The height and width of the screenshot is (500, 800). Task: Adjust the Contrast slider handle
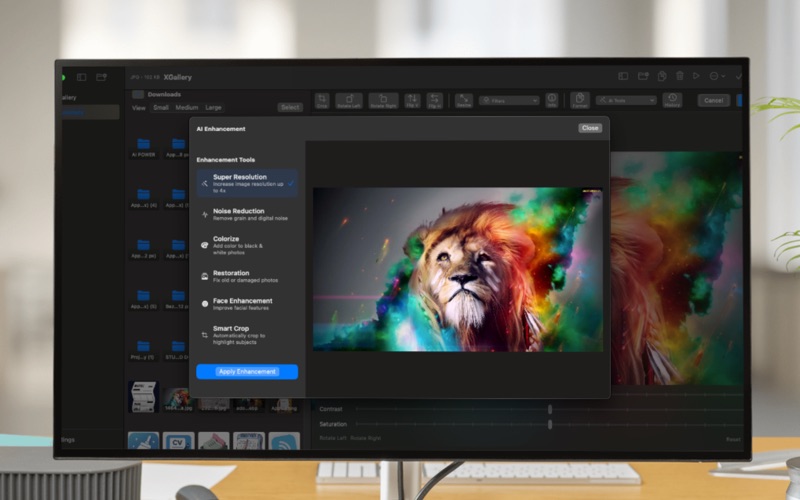pos(549,409)
